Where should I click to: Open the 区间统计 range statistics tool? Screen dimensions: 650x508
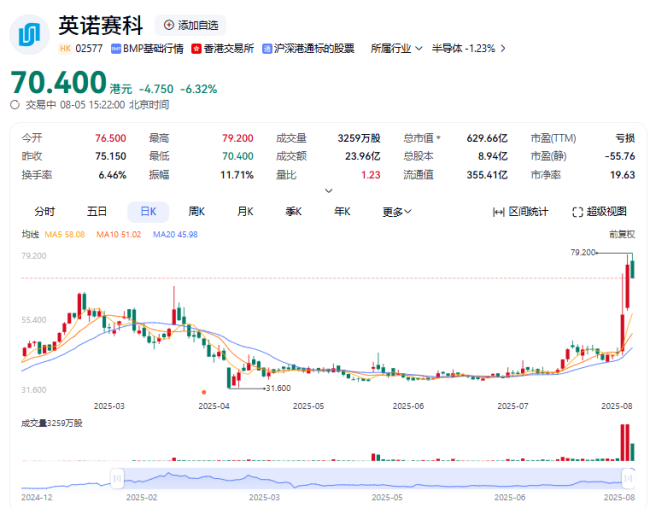521,212
